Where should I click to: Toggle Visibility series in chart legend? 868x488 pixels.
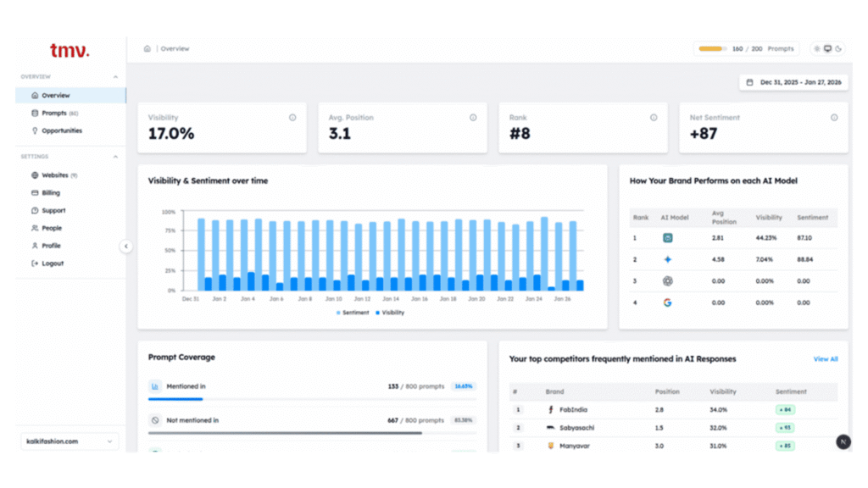[390, 313]
